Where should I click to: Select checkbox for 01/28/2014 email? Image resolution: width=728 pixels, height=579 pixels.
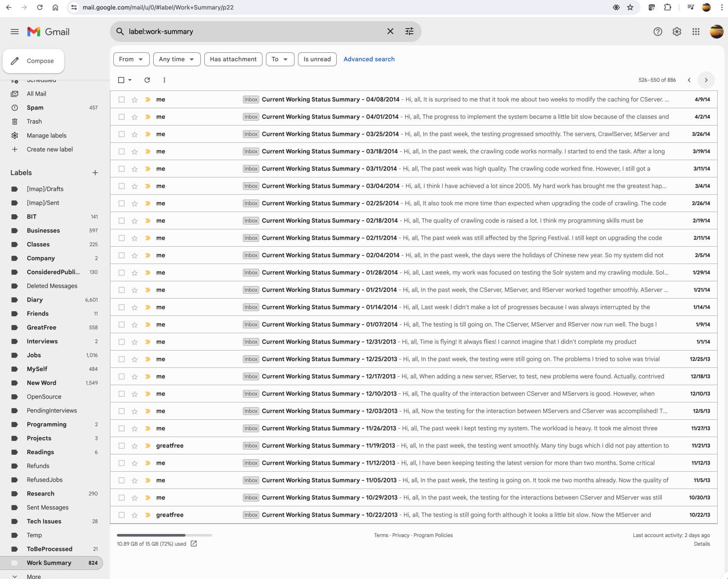pyautogui.click(x=122, y=273)
